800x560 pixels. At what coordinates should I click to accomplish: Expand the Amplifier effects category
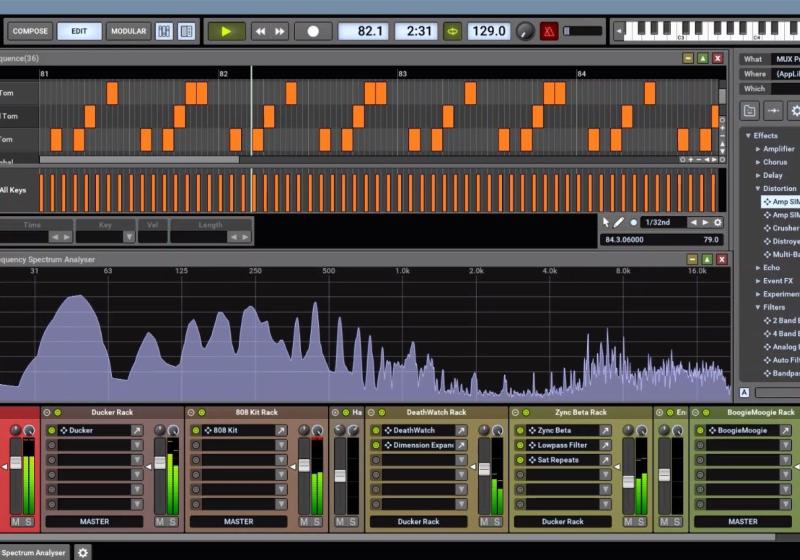tap(758, 149)
